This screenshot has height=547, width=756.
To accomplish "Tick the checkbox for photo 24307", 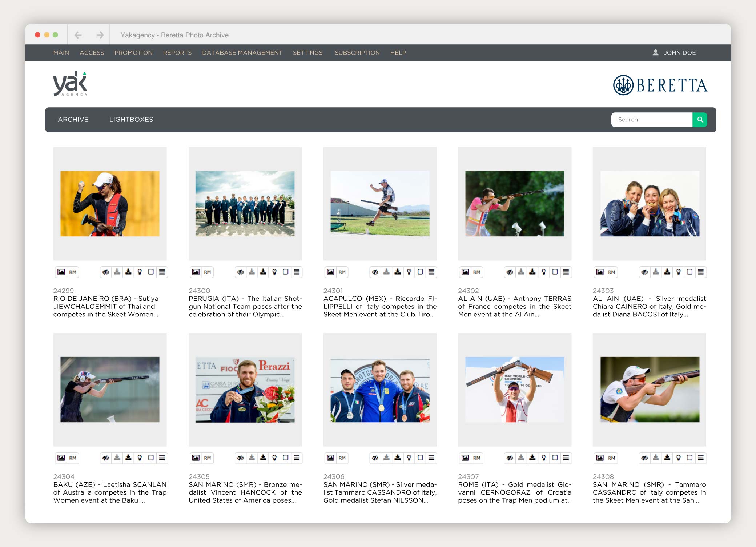I will point(555,458).
